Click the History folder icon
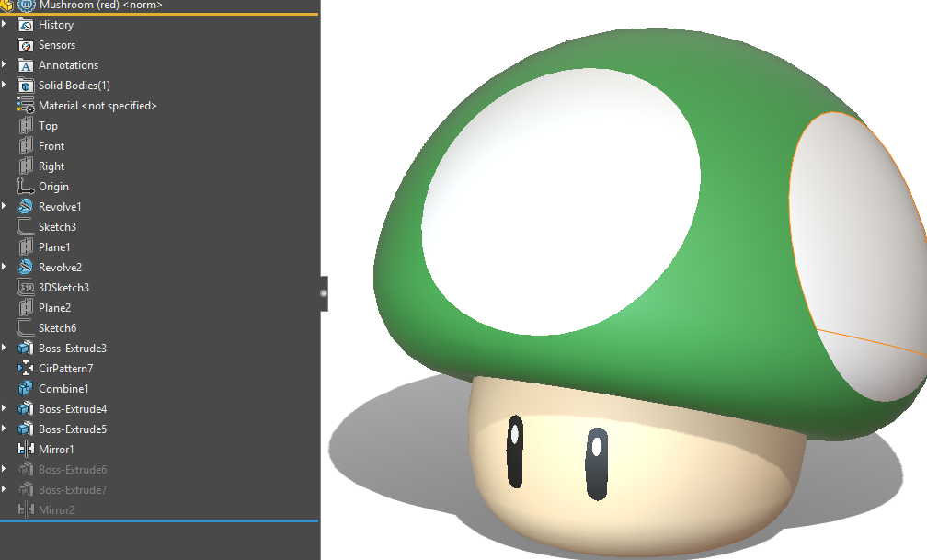The image size is (927, 560). [26, 25]
